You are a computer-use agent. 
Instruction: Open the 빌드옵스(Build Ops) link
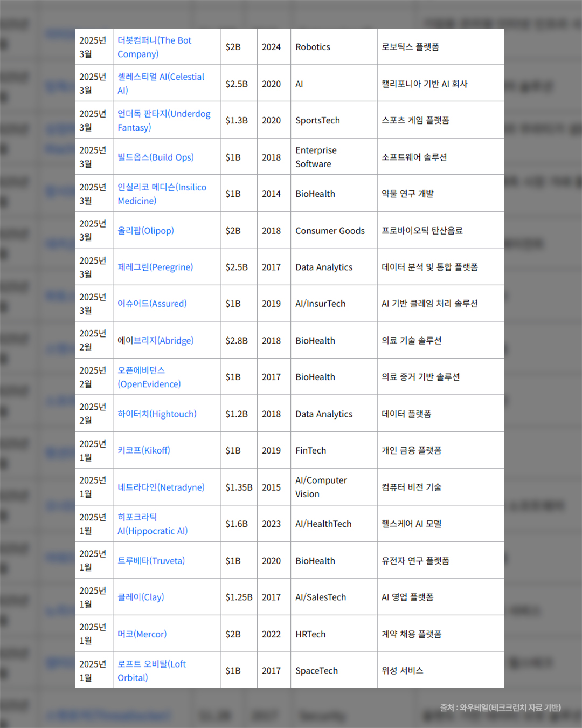point(156,157)
